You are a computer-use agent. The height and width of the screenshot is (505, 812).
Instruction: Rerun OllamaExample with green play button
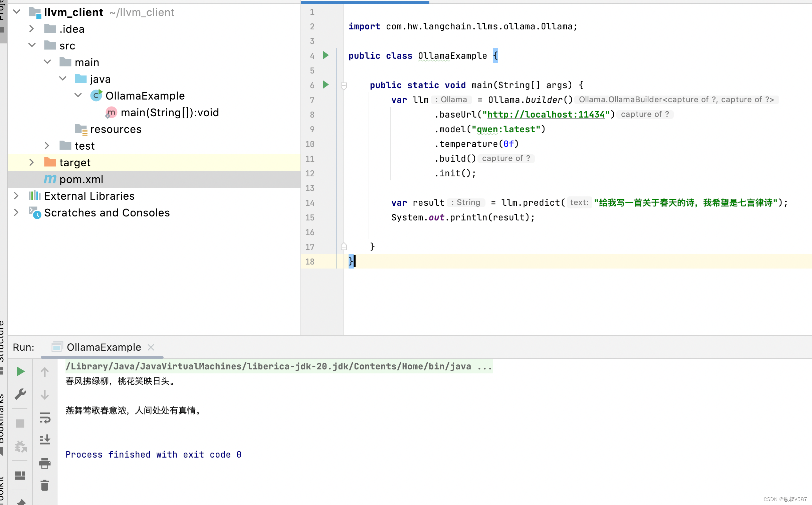tap(20, 371)
